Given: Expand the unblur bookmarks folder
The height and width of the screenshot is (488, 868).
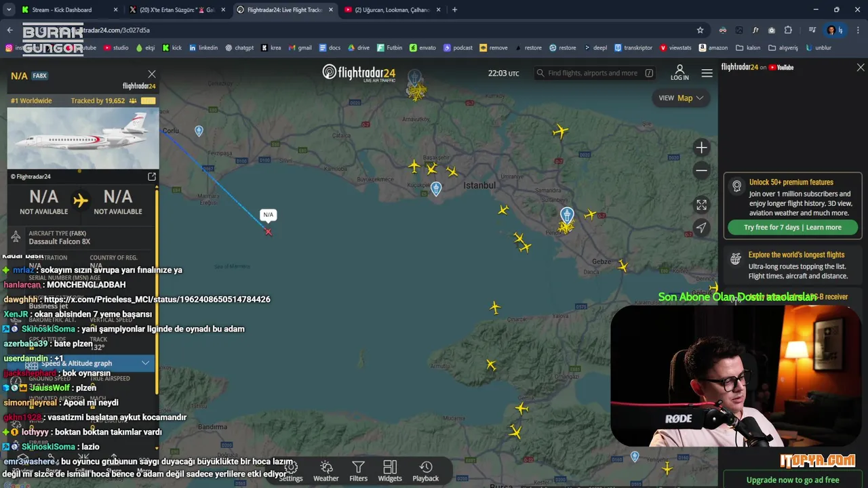Looking at the screenshot, I should 818,48.
